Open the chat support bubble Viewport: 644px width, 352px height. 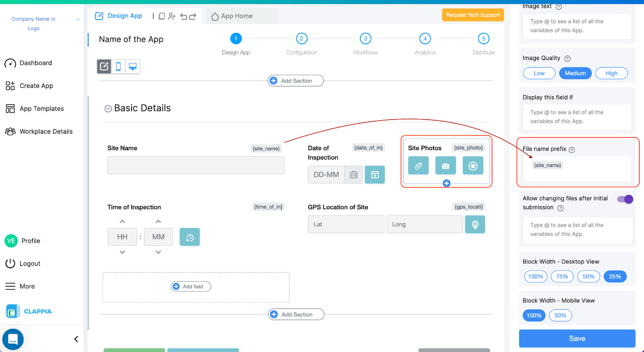tap(13, 340)
